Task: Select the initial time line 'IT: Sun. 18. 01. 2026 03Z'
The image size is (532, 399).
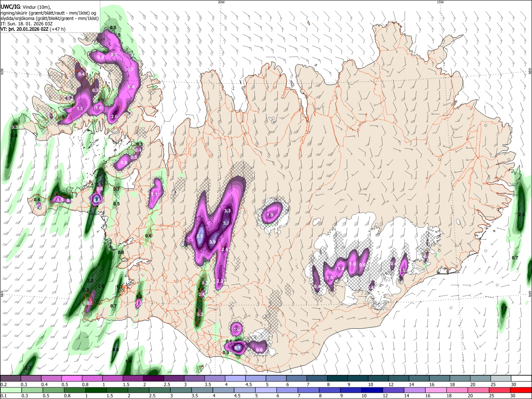Action: (x=27, y=24)
